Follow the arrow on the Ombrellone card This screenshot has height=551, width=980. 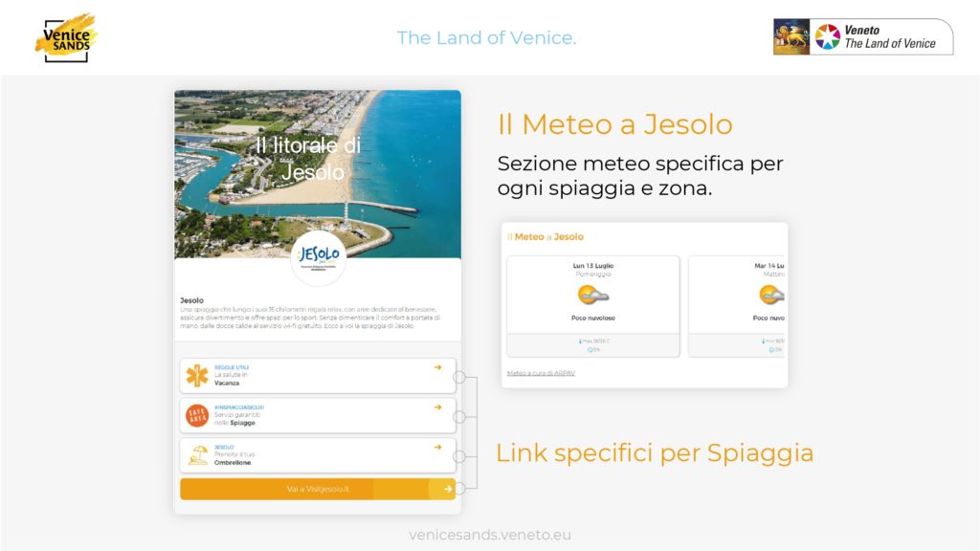(x=437, y=448)
